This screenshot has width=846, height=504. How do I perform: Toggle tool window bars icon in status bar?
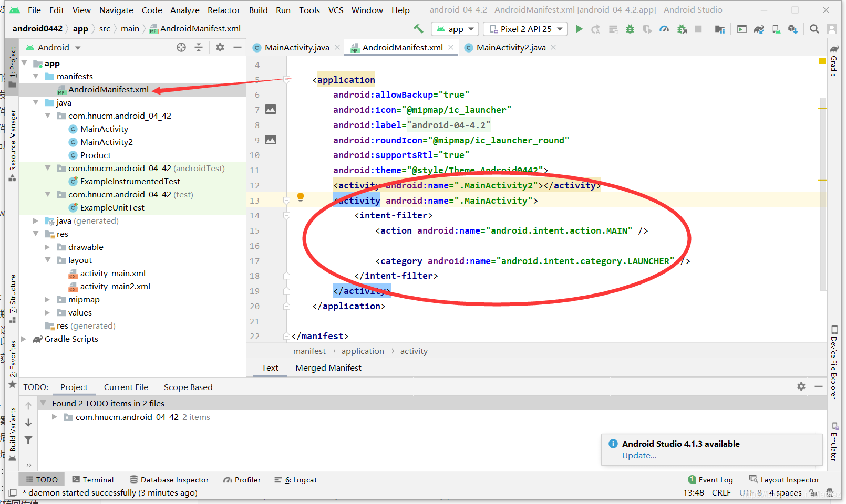13,493
